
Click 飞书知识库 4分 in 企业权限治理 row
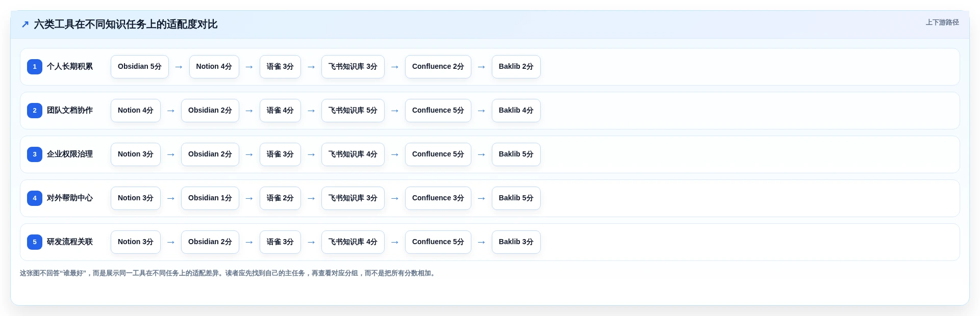tap(353, 154)
